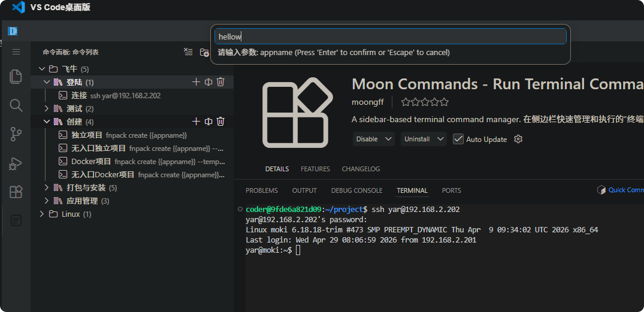Toggle the primary sidebar layout icon

pyautogui.click(x=13, y=31)
